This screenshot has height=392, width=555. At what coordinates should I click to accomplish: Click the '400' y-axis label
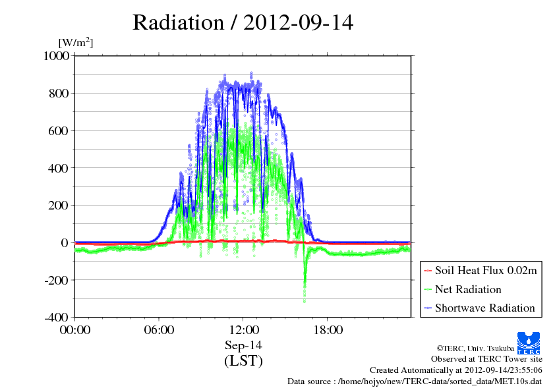click(59, 168)
